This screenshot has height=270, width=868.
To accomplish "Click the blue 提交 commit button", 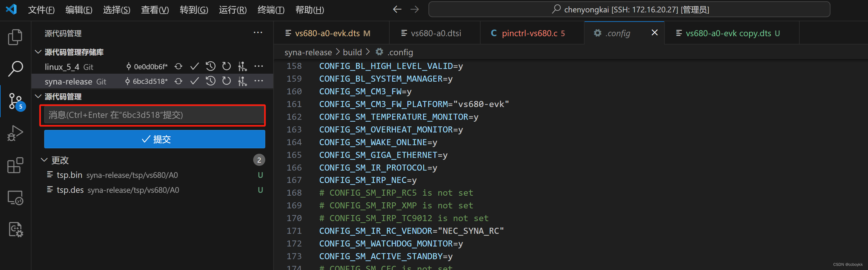I will click(x=155, y=139).
